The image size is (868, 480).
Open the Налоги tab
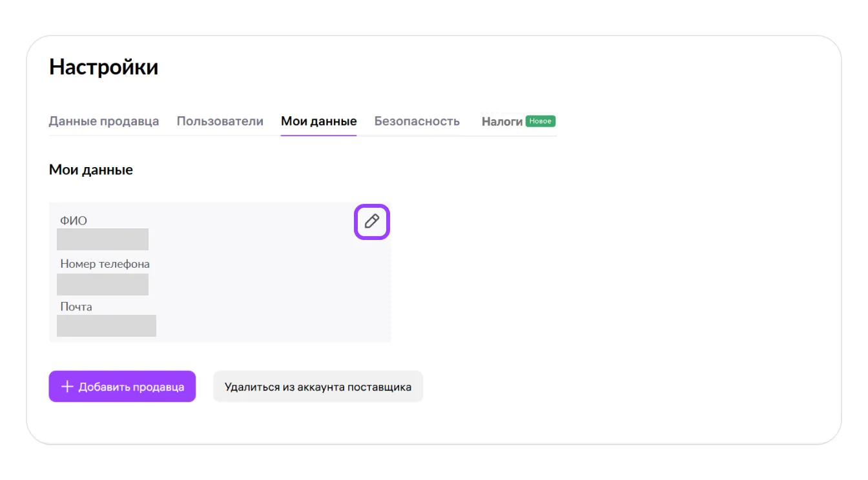502,121
